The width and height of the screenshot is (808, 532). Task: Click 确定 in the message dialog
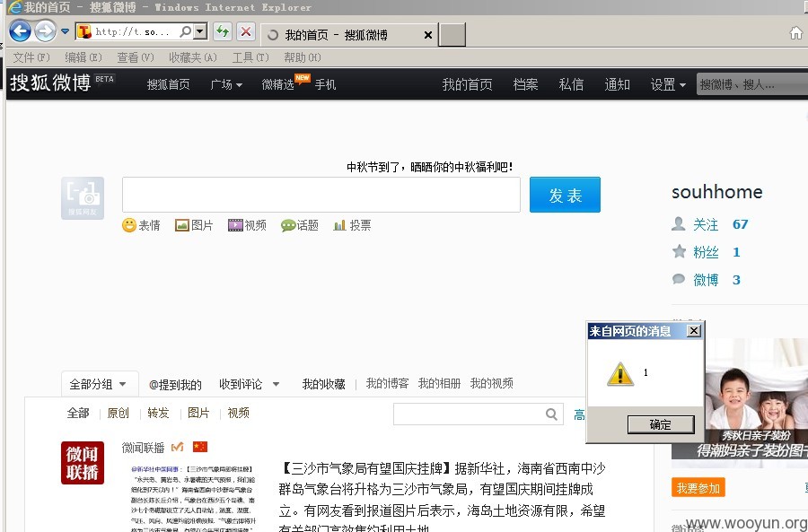661,425
